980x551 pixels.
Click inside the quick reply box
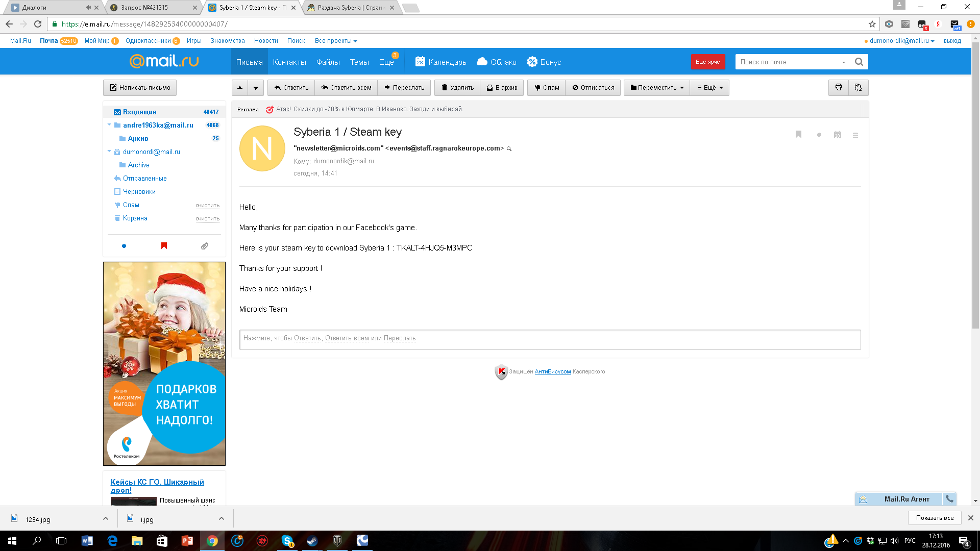(550, 339)
